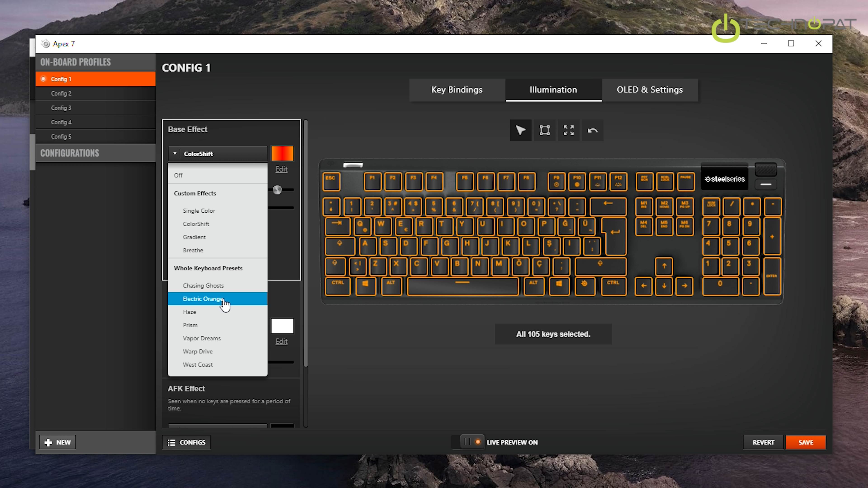The width and height of the screenshot is (868, 488).
Task: Click the select-all expand arrows icon
Action: click(568, 130)
